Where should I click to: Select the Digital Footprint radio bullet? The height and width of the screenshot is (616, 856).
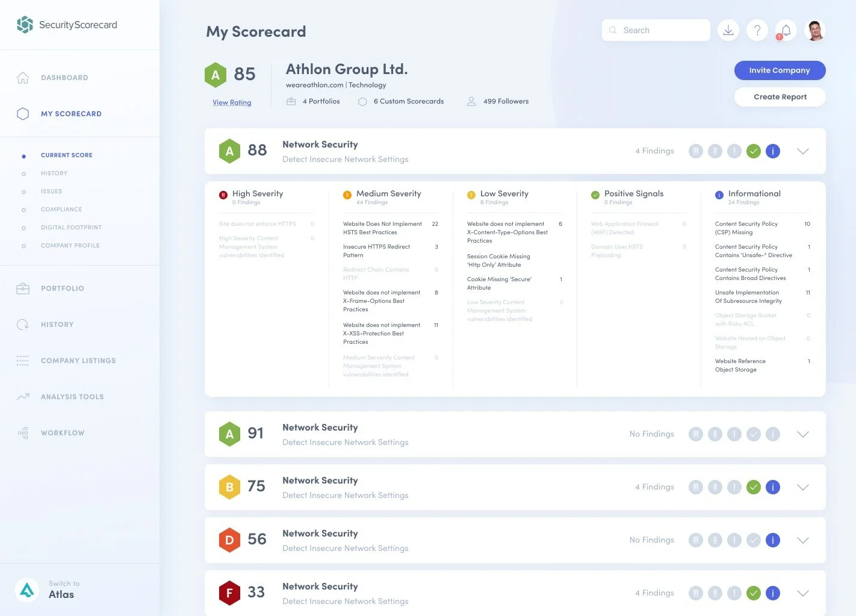point(24,228)
